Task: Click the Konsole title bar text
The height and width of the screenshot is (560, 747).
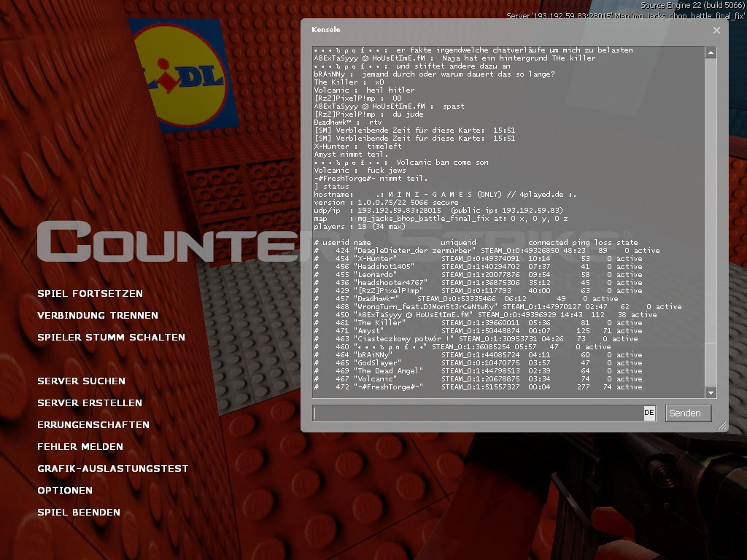Action: click(326, 29)
